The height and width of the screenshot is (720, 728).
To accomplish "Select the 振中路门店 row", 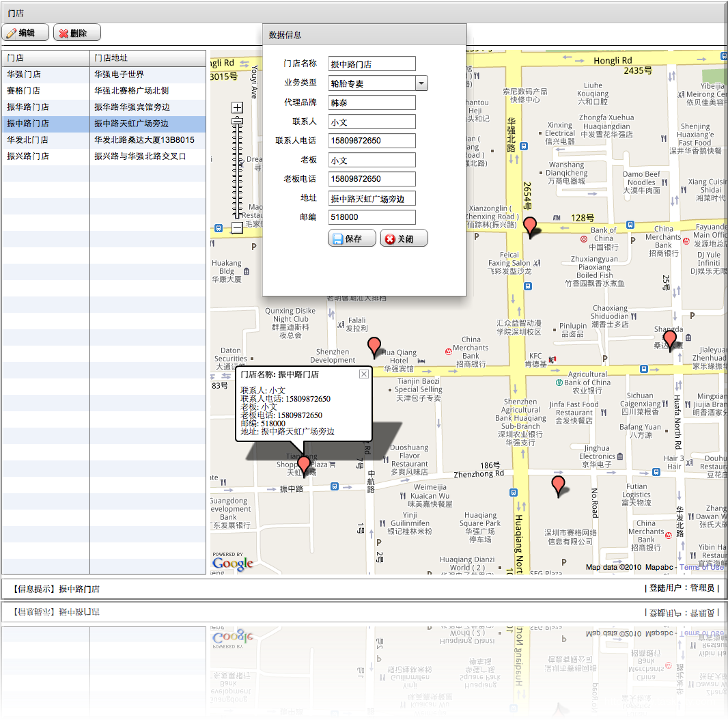I will pyautogui.click(x=104, y=124).
